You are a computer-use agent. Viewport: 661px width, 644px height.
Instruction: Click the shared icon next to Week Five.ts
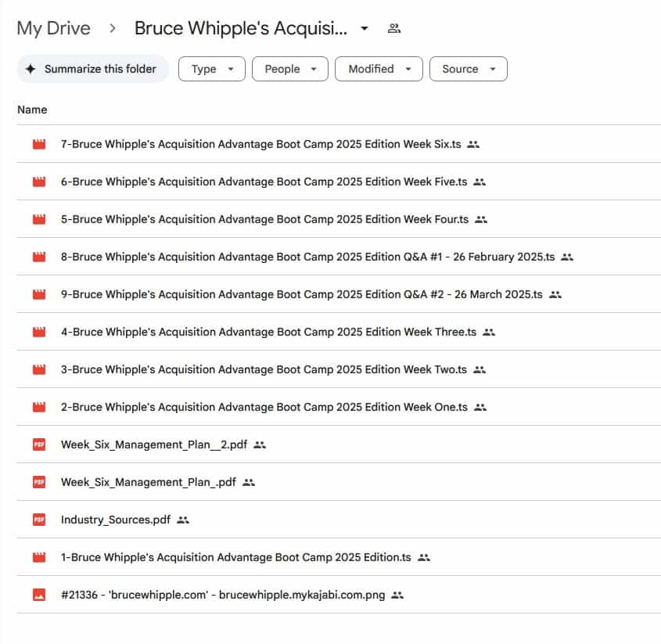click(480, 182)
